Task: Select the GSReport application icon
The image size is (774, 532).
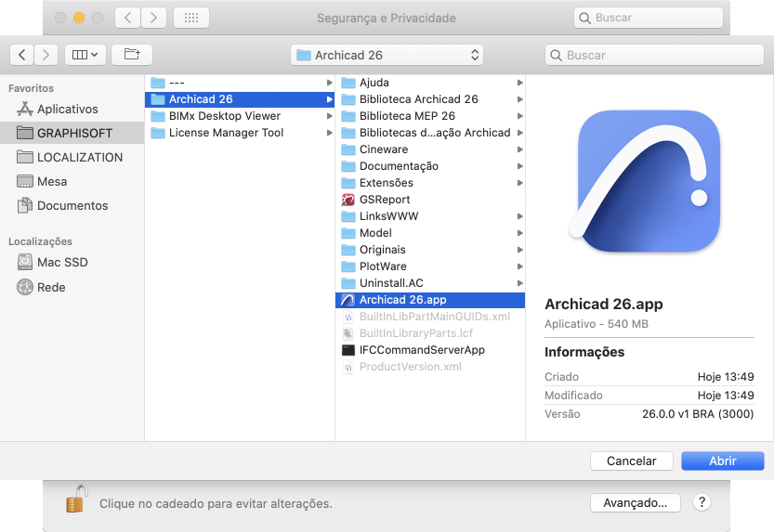Action: coord(348,200)
